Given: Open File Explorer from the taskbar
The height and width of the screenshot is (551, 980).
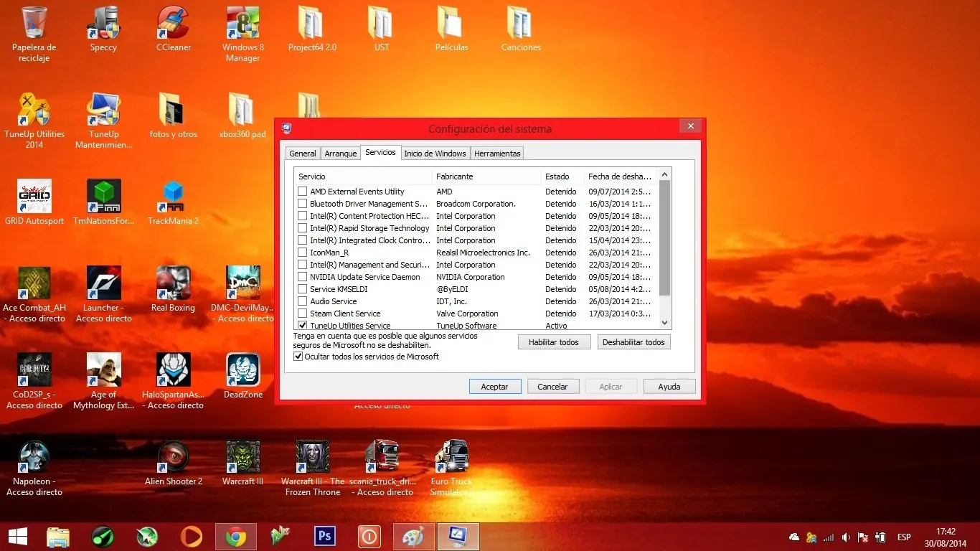Looking at the screenshot, I should click(x=58, y=537).
